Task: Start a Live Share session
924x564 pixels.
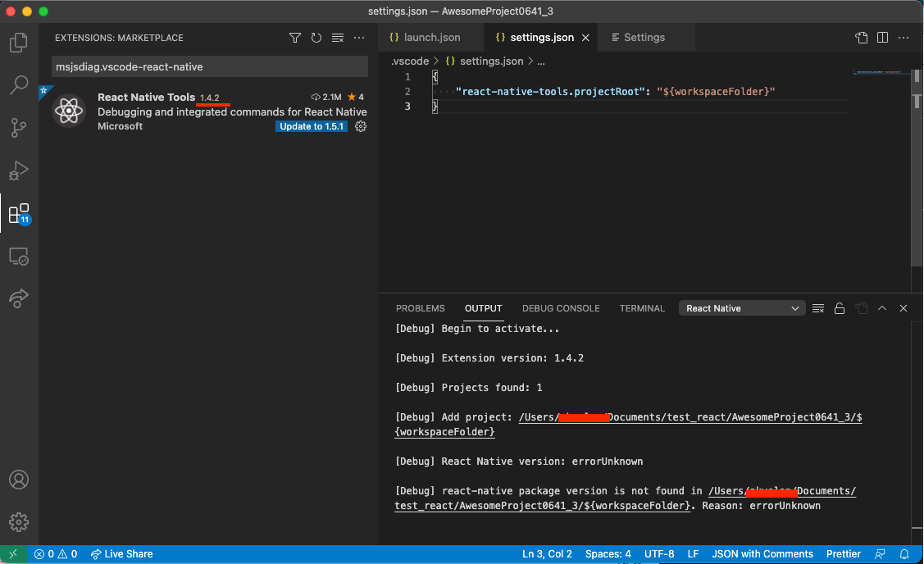Action: (121, 554)
